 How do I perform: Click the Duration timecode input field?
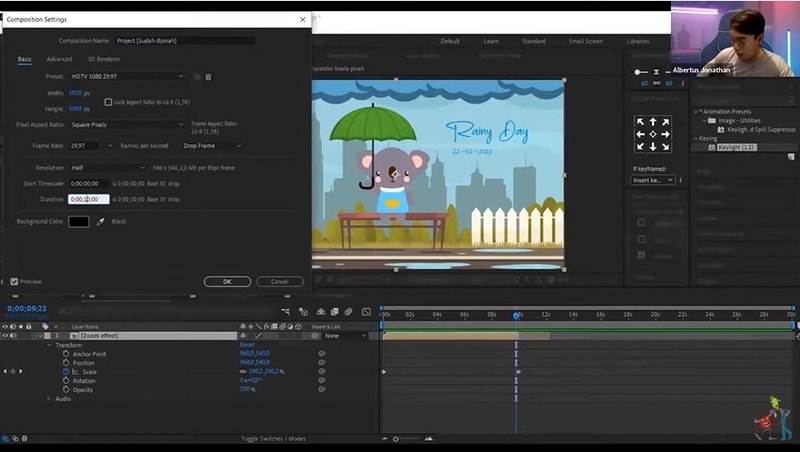click(x=88, y=199)
